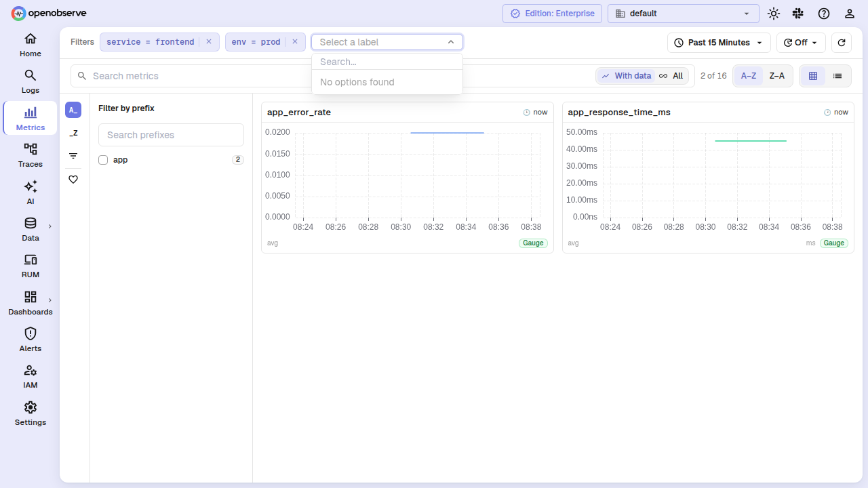Viewport: 868px width, 488px height.
Task: Check the app prefix checkbox
Action: coord(103,160)
